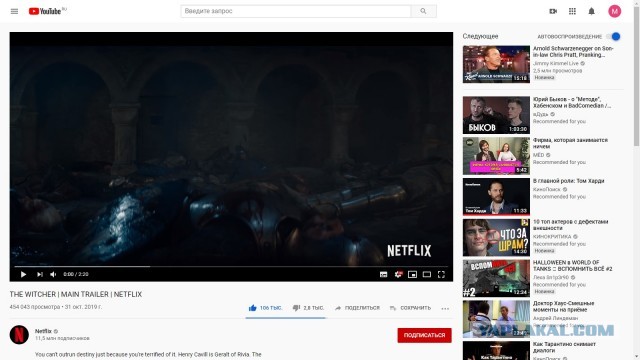Toggle the autoplay switch

point(613,36)
